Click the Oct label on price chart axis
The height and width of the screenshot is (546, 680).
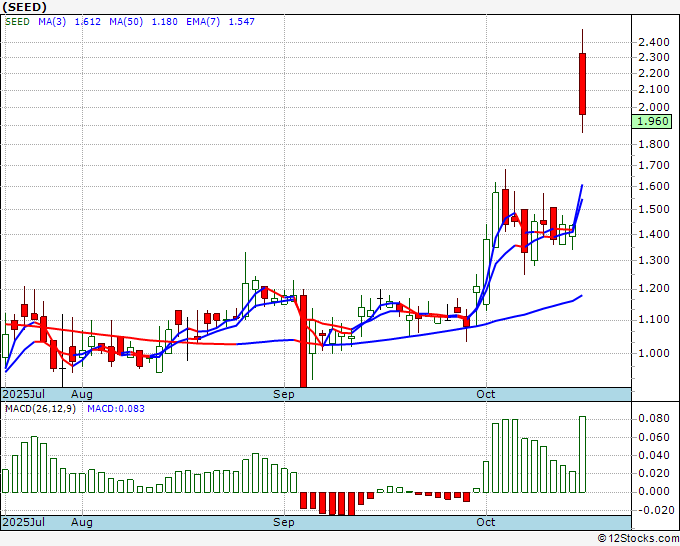click(486, 394)
